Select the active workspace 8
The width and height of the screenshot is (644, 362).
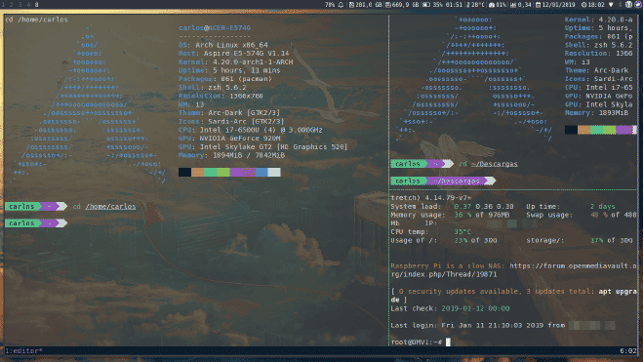pyautogui.click(x=36, y=5)
